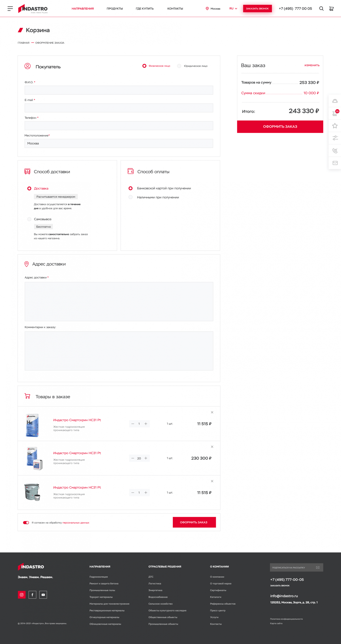Open the hamburger menu in the header
Image resolution: width=341 pixels, height=644 pixels.
click(10, 9)
